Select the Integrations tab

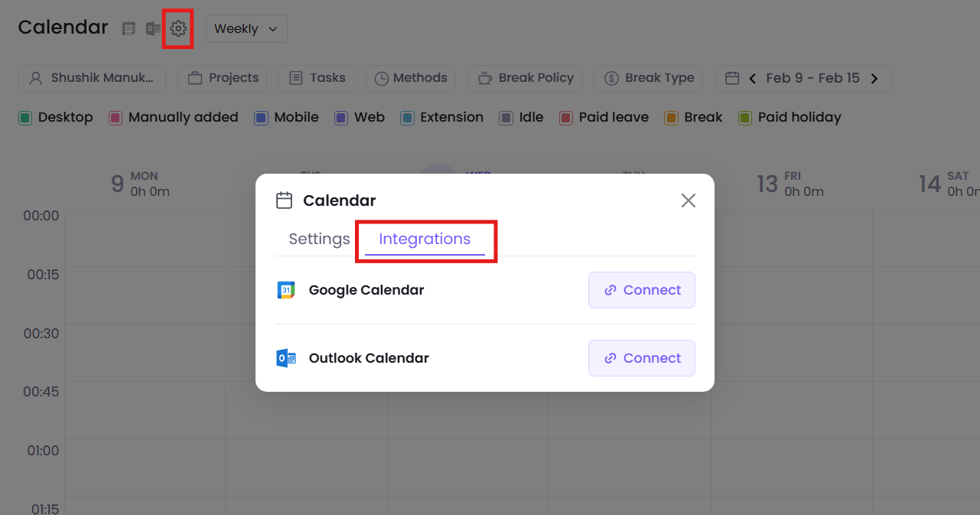click(x=425, y=239)
